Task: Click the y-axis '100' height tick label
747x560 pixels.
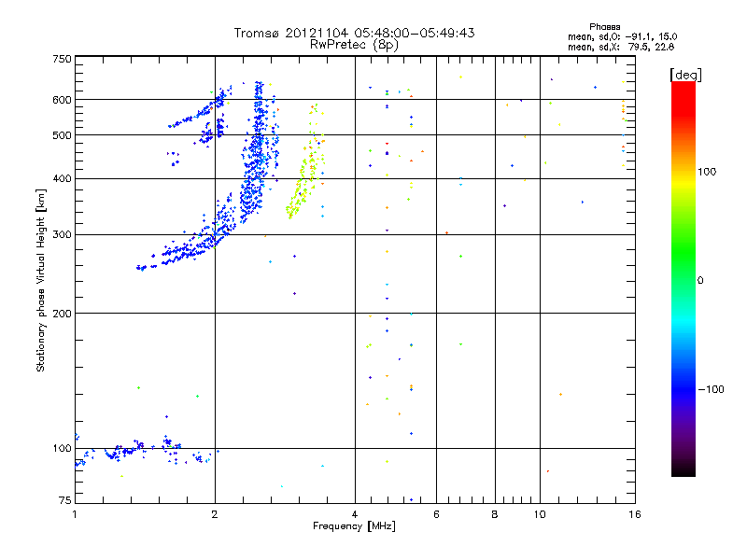Action: click(63, 448)
